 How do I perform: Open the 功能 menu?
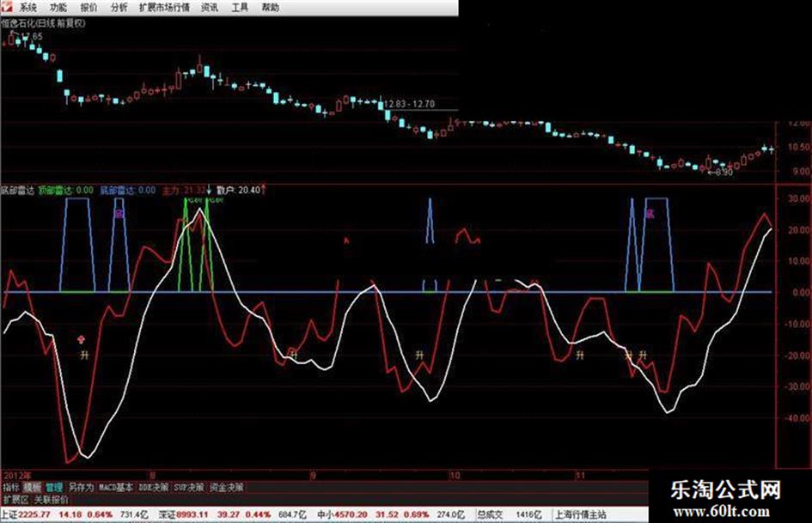pos(58,7)
